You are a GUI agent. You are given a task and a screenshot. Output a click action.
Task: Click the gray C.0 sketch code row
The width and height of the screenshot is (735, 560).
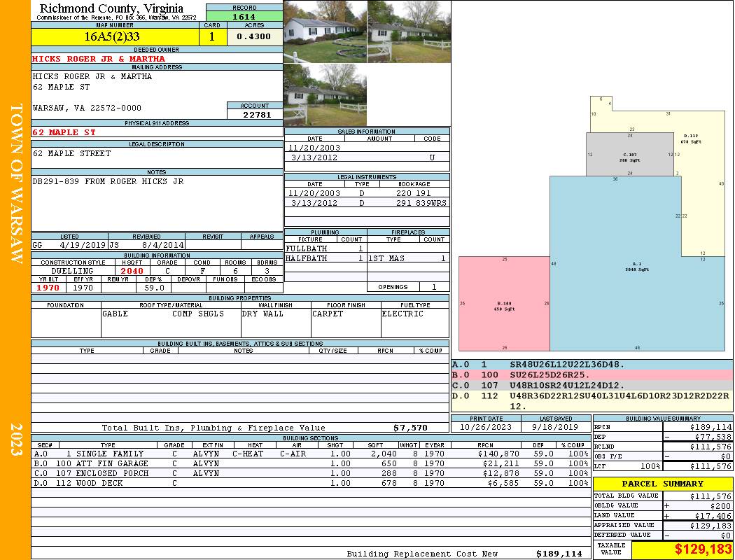point(591,386)
